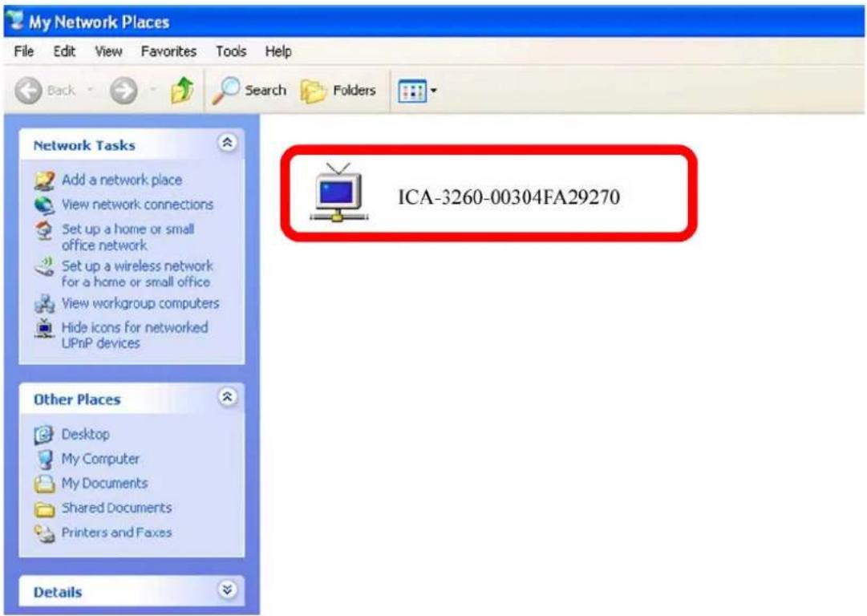Open the View menu
This screenshot has width=867, height=616.
tap(108, 51)
